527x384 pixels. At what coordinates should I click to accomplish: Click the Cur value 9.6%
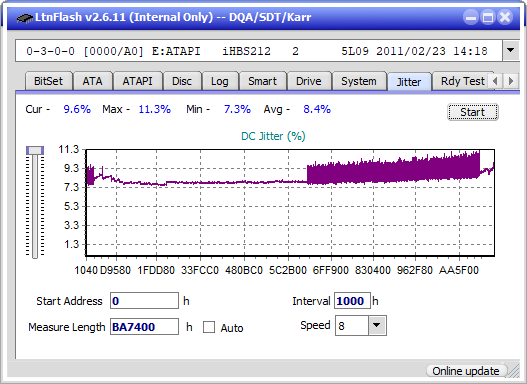[77, 109]
